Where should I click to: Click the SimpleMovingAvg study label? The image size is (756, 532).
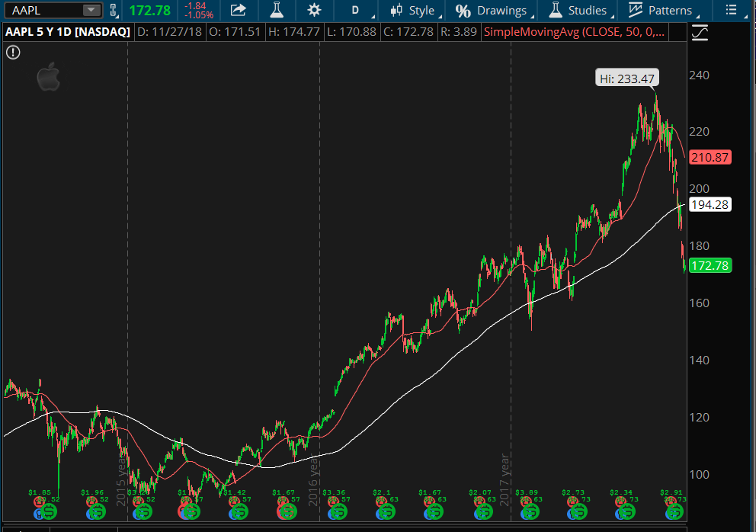point(574,32)
